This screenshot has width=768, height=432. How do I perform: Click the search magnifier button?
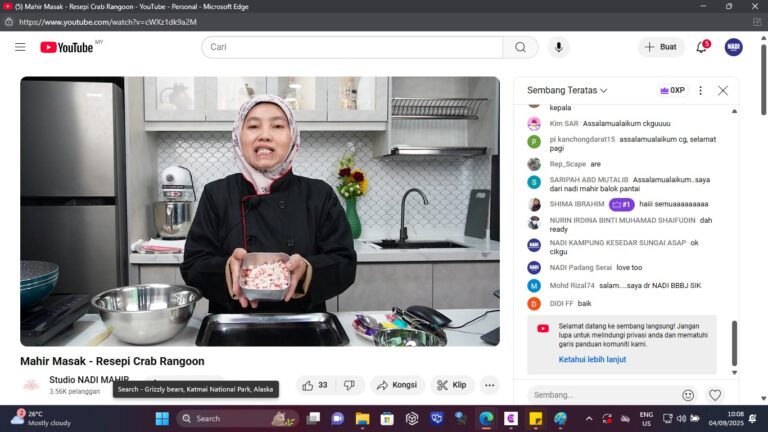point(520,47)
